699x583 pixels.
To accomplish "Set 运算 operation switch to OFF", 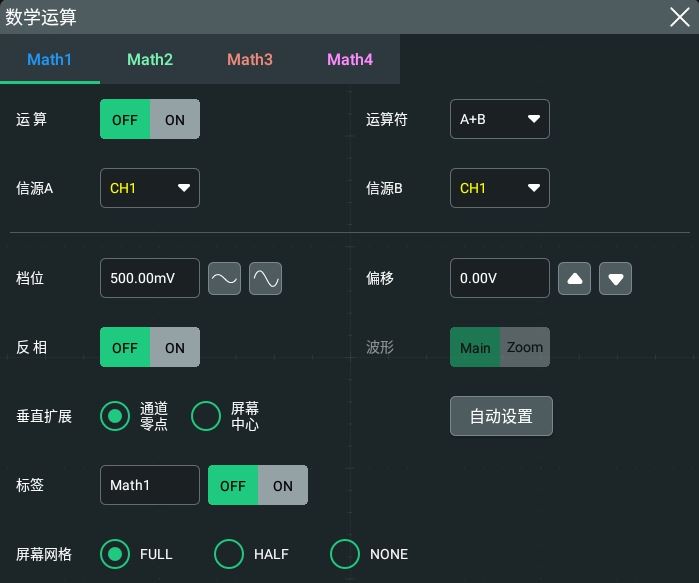I will tap(125, 119).
